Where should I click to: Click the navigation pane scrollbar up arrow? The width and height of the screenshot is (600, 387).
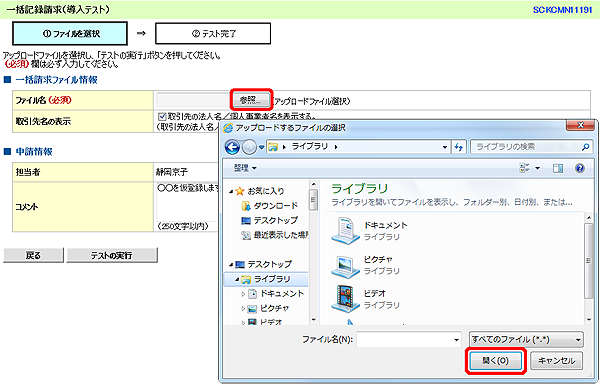314,185
